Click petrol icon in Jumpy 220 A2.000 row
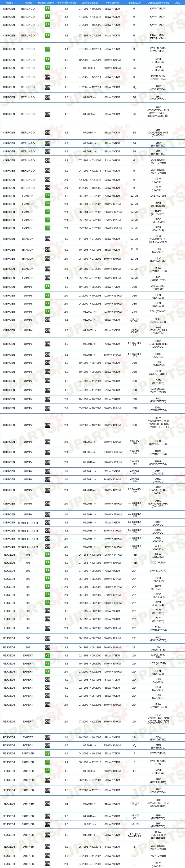Viewport: 185px width, 868px height. (48, 287)
